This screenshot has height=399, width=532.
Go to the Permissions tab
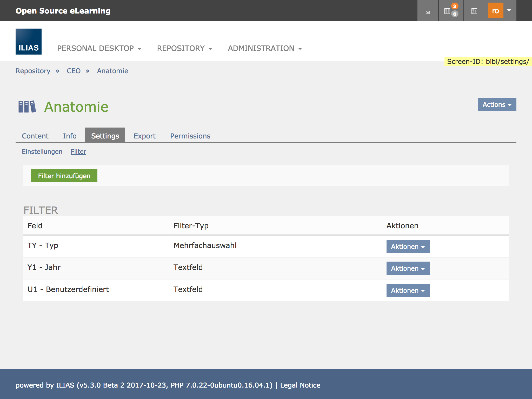click(x=190, y=136)
